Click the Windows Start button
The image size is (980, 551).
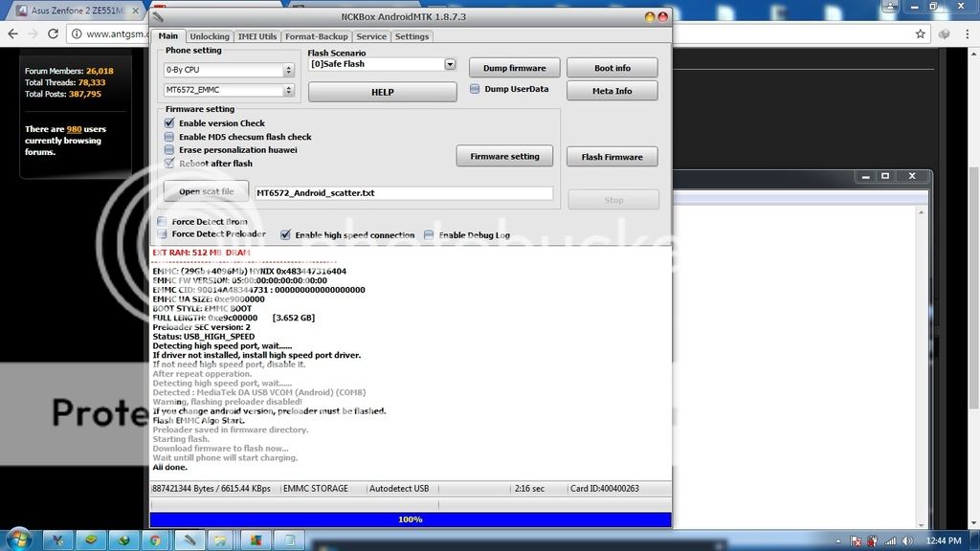point(19,540)
